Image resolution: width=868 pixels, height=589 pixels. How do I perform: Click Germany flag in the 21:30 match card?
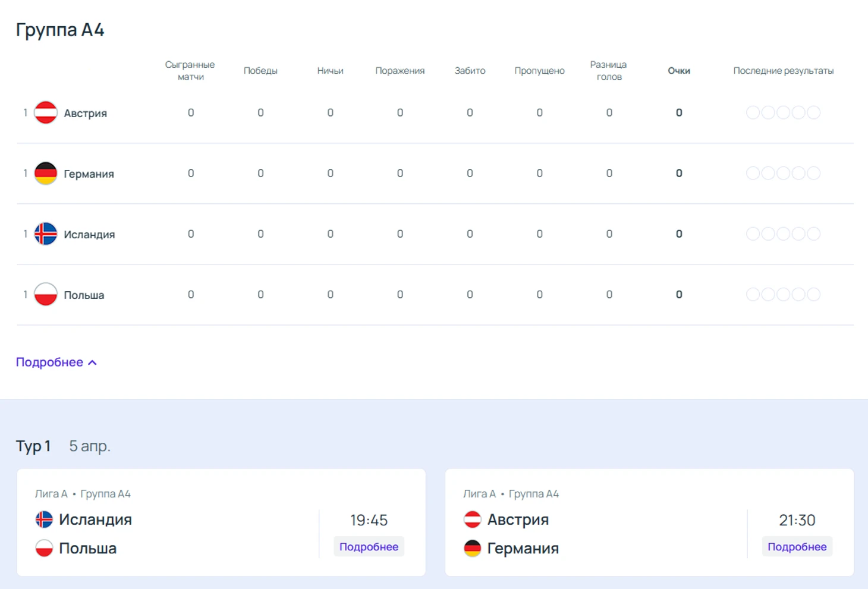472,548
